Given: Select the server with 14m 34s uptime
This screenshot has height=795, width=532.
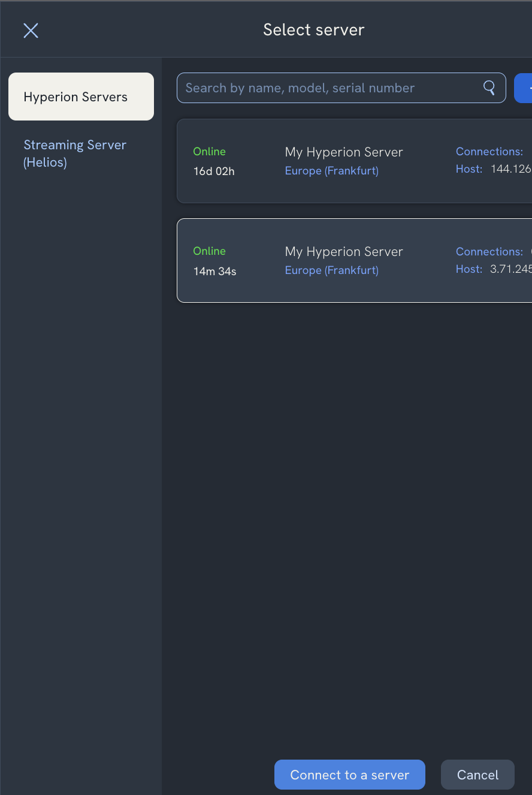Looking at the screenshot, I should [x=214, y=272].
